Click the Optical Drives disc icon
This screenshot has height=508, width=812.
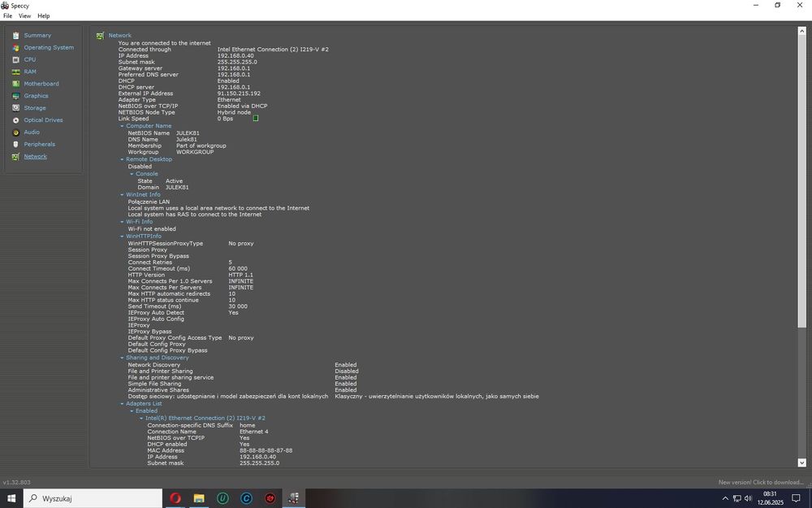coord(15,119)
